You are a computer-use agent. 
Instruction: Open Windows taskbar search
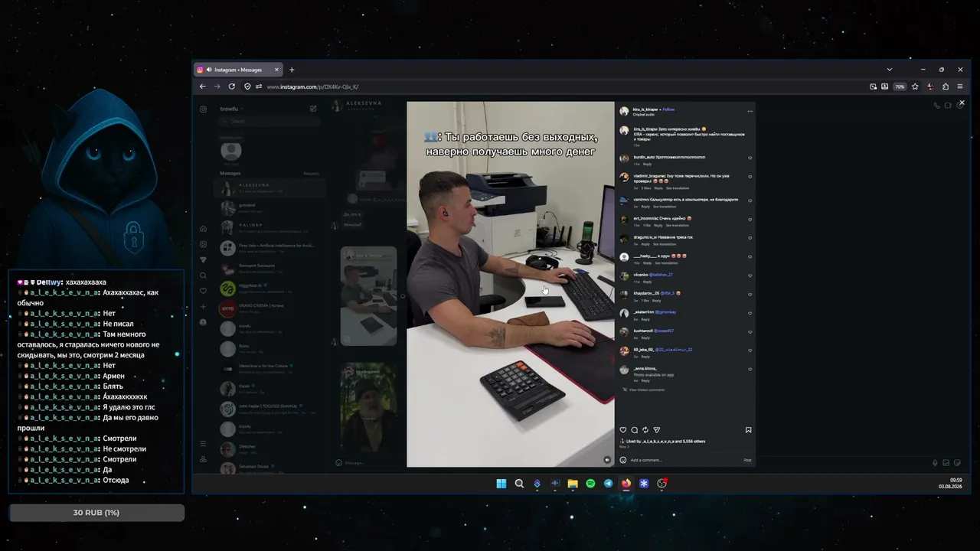(x=519, y=484)
